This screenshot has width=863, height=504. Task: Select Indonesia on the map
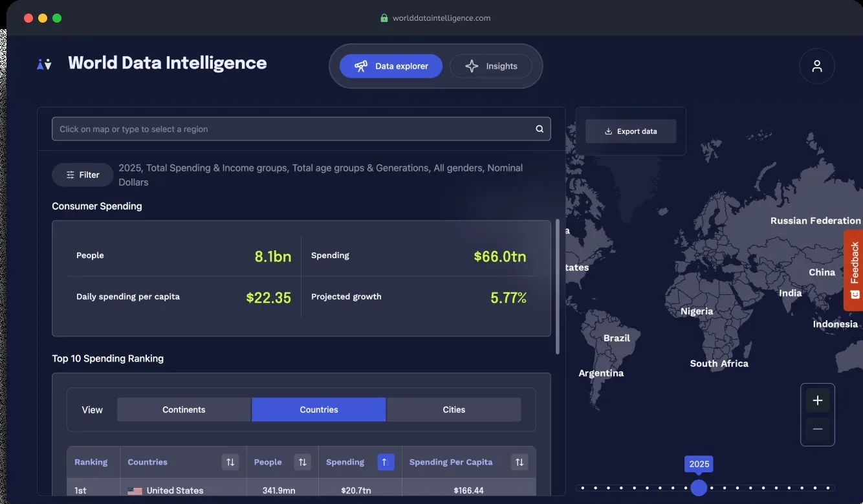[x=835, y=324]
